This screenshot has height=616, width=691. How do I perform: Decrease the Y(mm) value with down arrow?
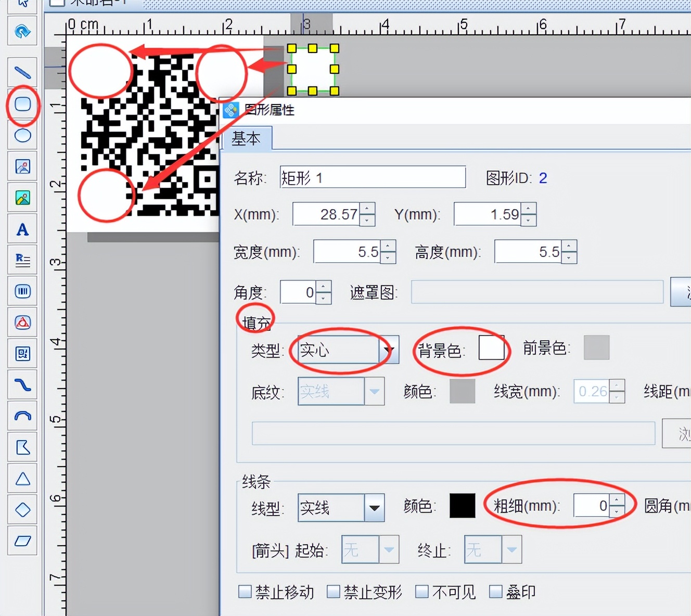[529, 220]
